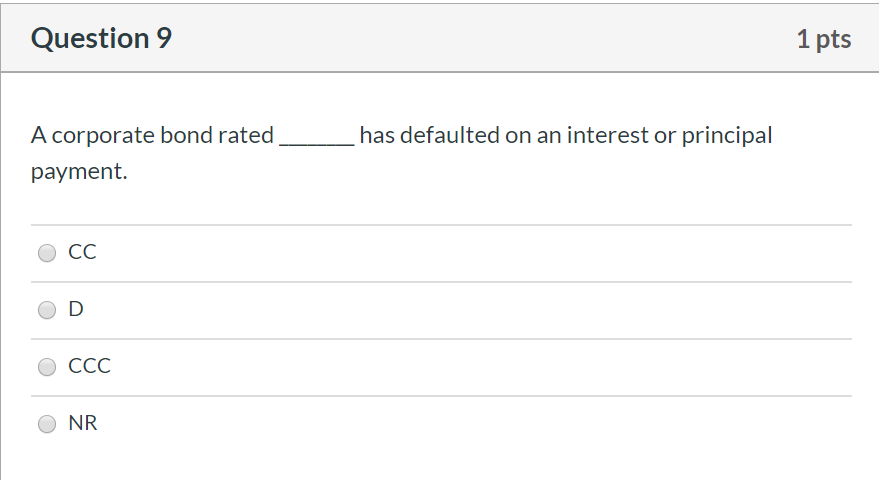Click the 1 pts points label
879x480 pixels.
[x=824, y=39]
